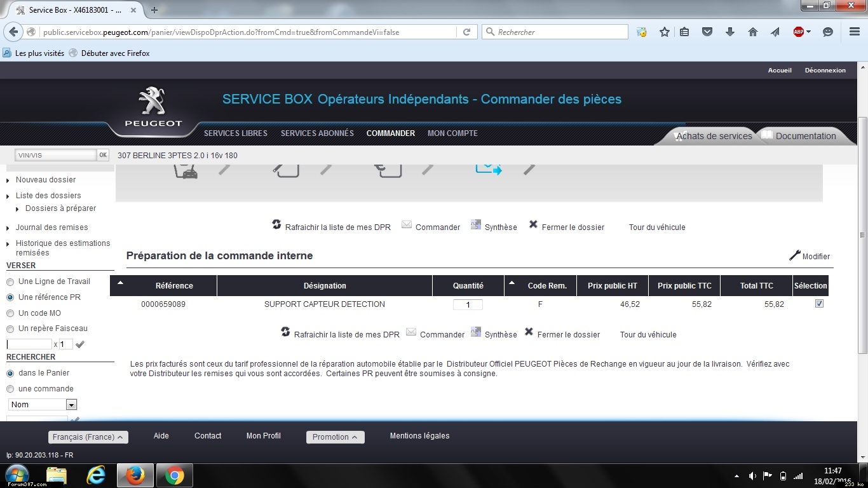The image size is (868, 488).
Task: Click the upper Commander envelope icon
Action: point(407,225)
